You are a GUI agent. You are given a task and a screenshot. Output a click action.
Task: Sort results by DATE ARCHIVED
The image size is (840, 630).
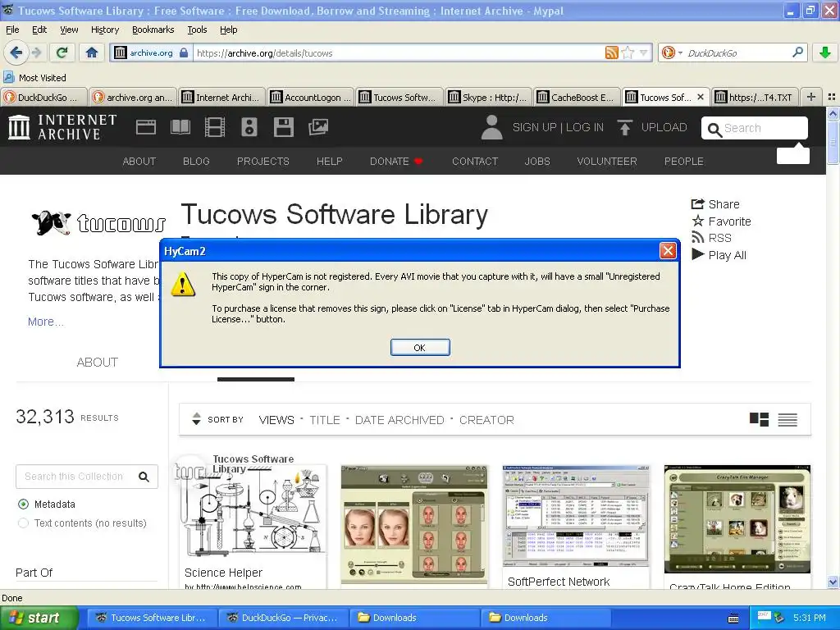coord(399,420)
